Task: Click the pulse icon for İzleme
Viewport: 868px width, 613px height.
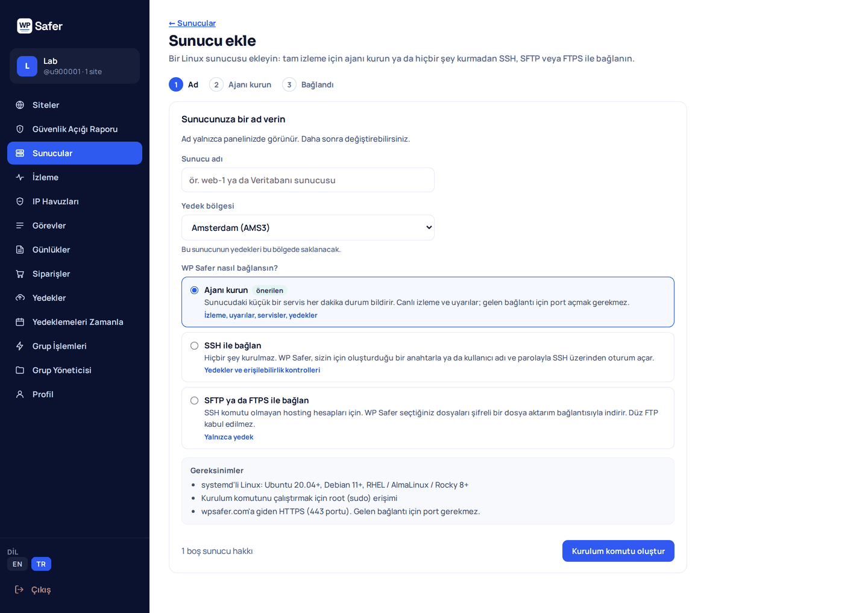Action: coord(20,177)
